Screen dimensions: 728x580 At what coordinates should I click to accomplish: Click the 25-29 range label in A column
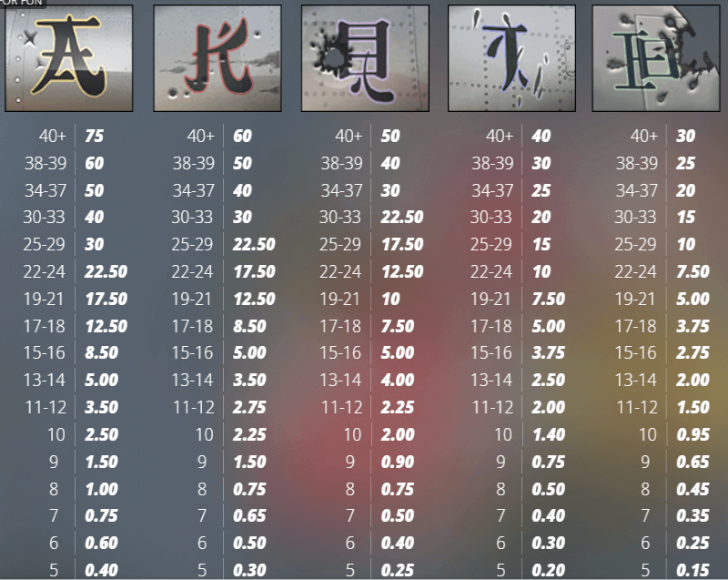tap(44, 244)
